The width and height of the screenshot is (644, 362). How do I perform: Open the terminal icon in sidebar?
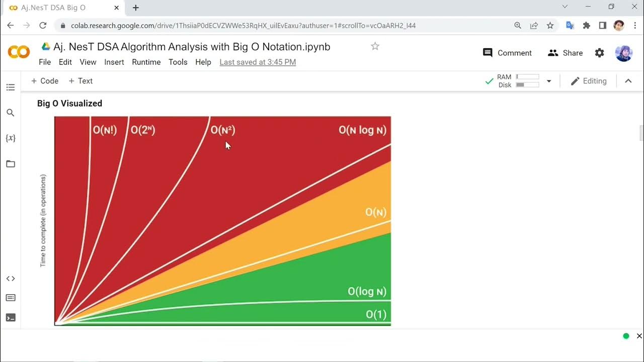pyautogui.click(x=11, y=318)
